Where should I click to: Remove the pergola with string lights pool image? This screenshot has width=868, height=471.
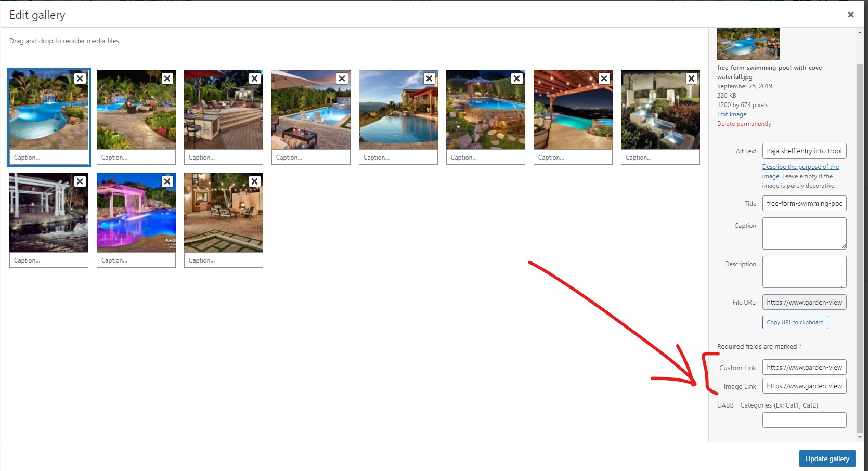click(x=604, y=78)
